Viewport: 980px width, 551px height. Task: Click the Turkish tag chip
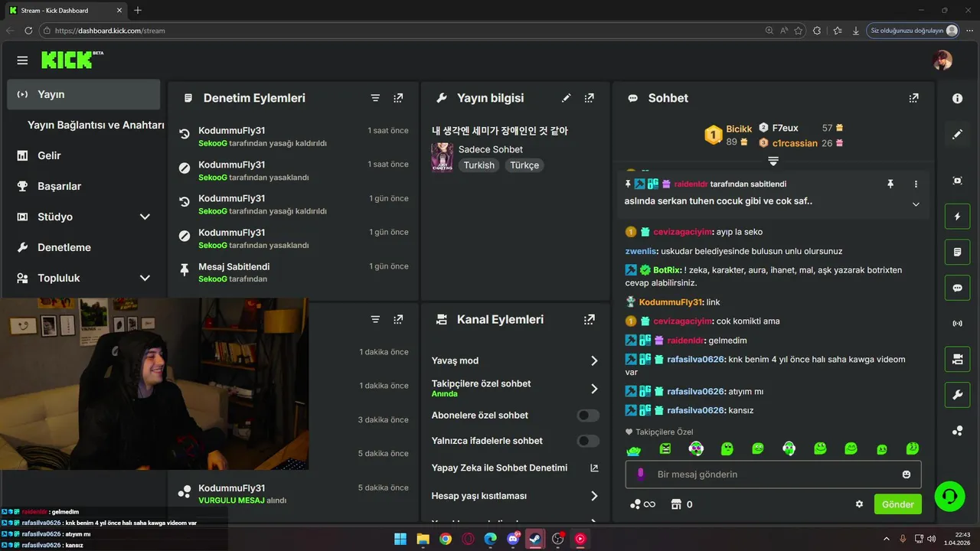pos(479,165)
